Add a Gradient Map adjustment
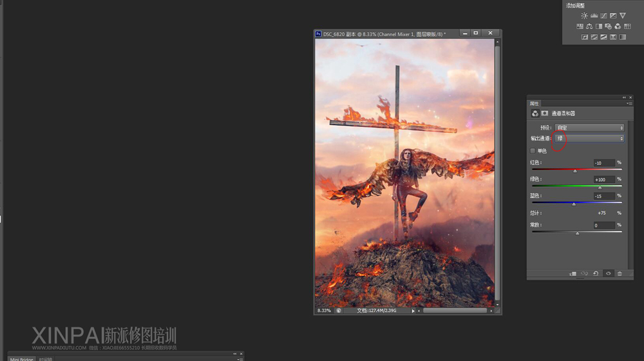Image resolution: width=644 pixels, height=361 pixels. [x=623, y=37]
